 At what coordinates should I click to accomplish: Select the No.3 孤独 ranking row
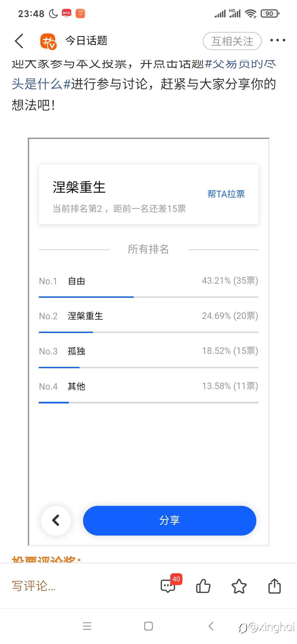(148, 351)
